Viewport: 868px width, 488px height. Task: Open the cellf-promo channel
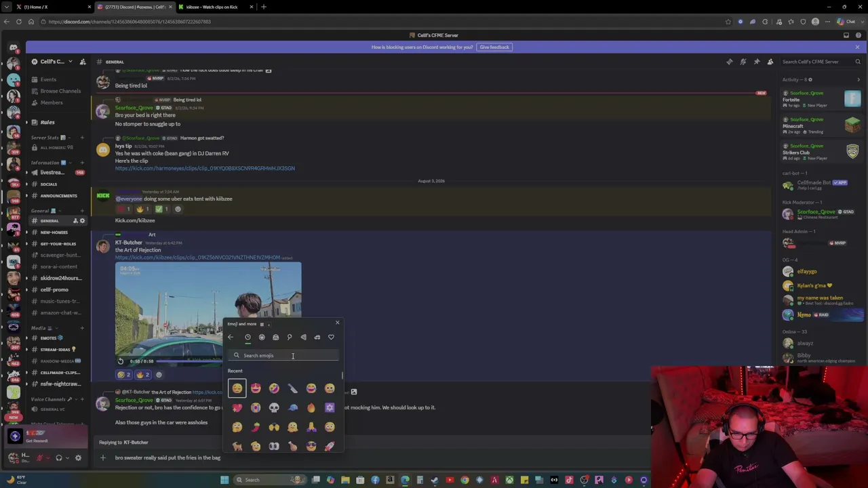tap(54, 290)
